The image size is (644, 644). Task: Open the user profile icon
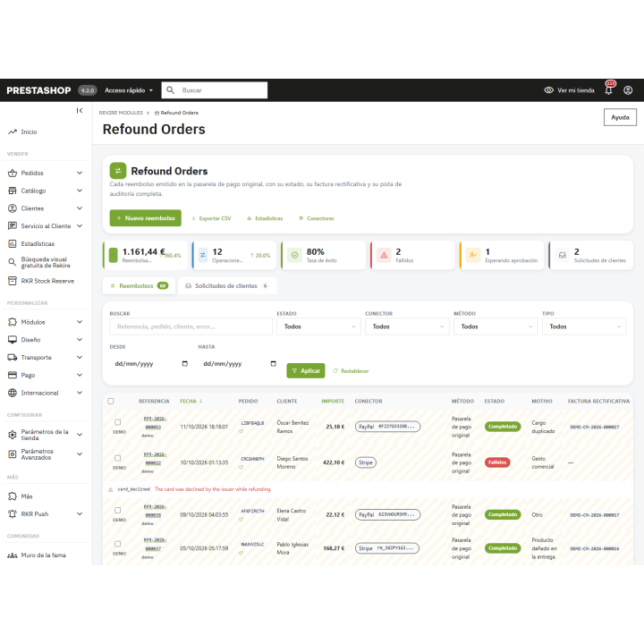click(x=628, y=90)
